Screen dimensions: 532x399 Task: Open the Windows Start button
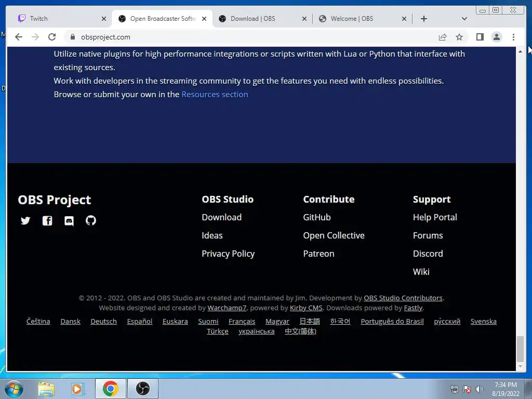[x=14, y=389]
